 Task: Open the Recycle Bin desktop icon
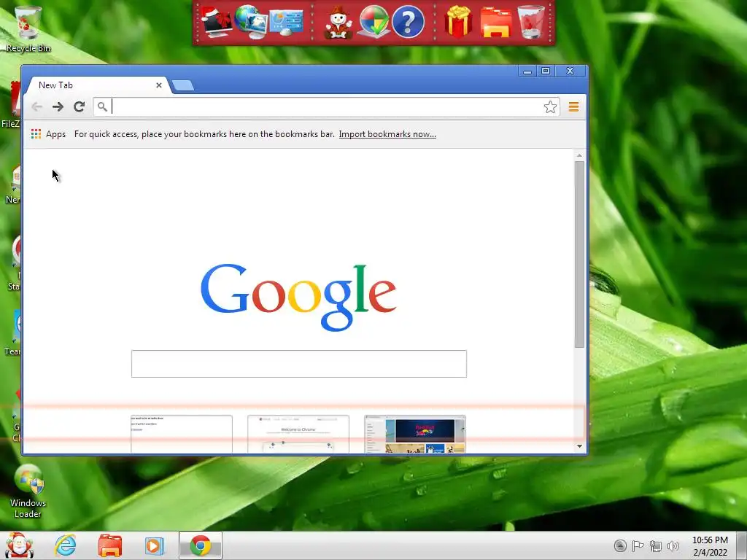click(28, 28)
